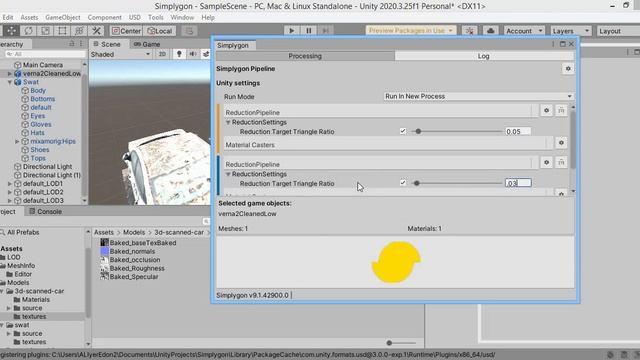Screen dimensions: 640x360
Task: Open Simplygon window options menu
Action: 553,44
